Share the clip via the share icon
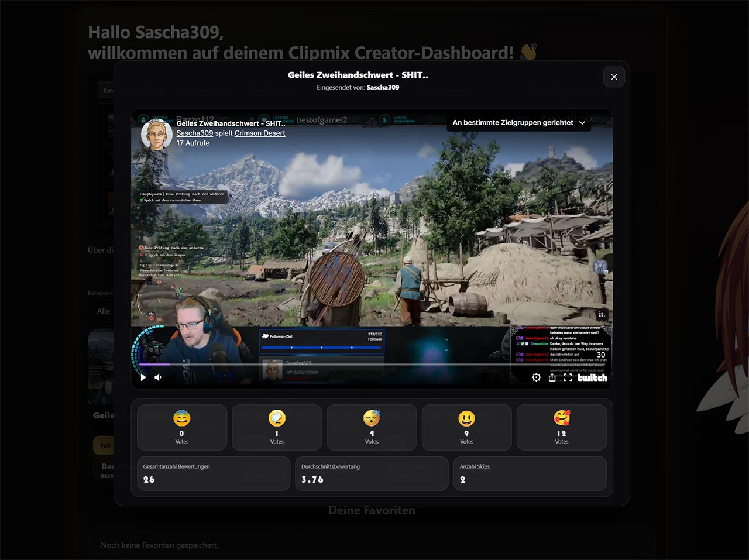 point(552,377)
